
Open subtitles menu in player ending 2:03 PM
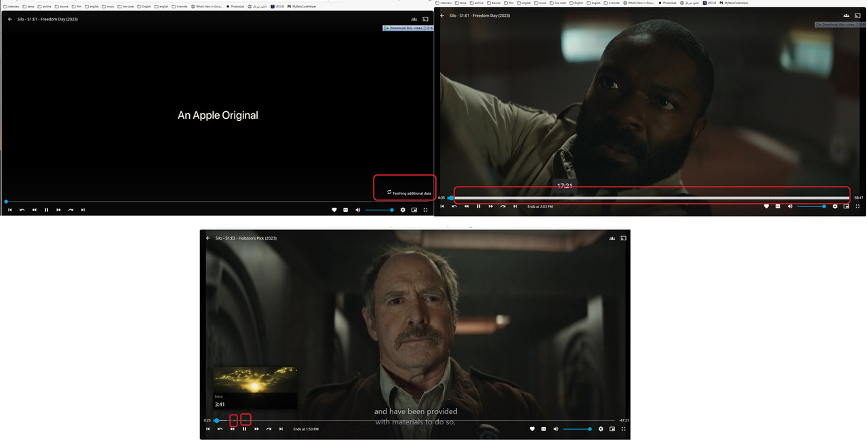click(778, 206)
